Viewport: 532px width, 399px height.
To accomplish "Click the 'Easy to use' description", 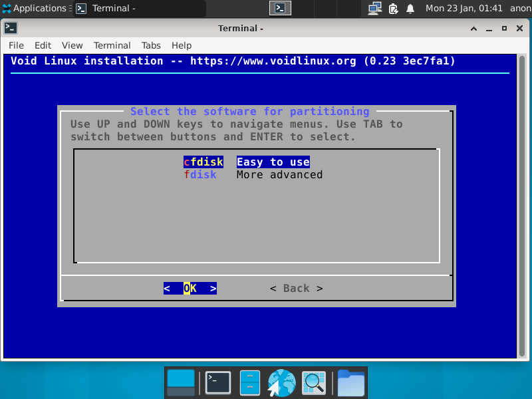I will (273, 162).
